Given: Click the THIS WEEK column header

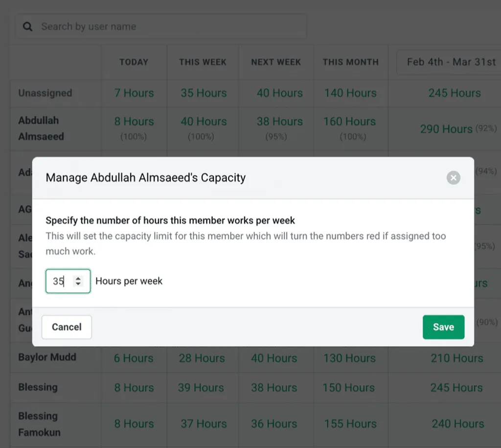Looking at the screenshot, I should [203, 62].
